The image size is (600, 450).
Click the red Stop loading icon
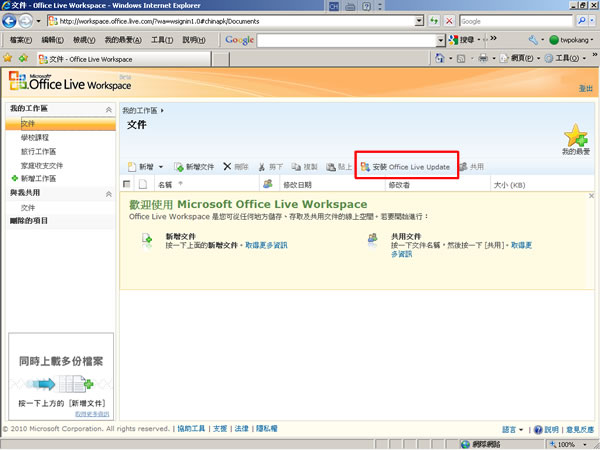[449, 21]
